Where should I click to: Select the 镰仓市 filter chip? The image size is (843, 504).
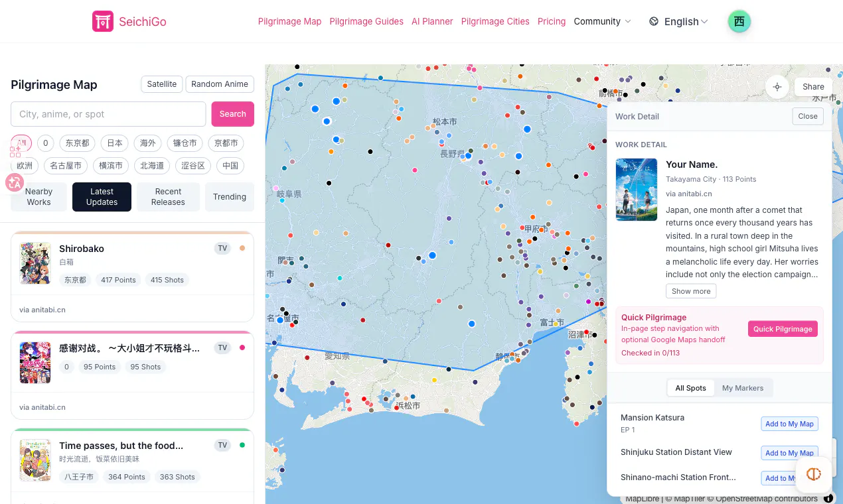pyautogui.click(x=185, y=143)
